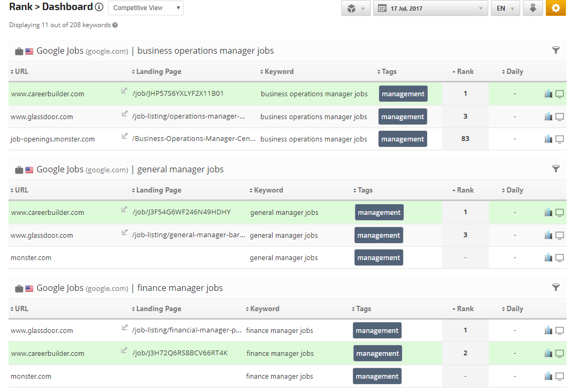Click the download export icon button

(x=532, y=9)
